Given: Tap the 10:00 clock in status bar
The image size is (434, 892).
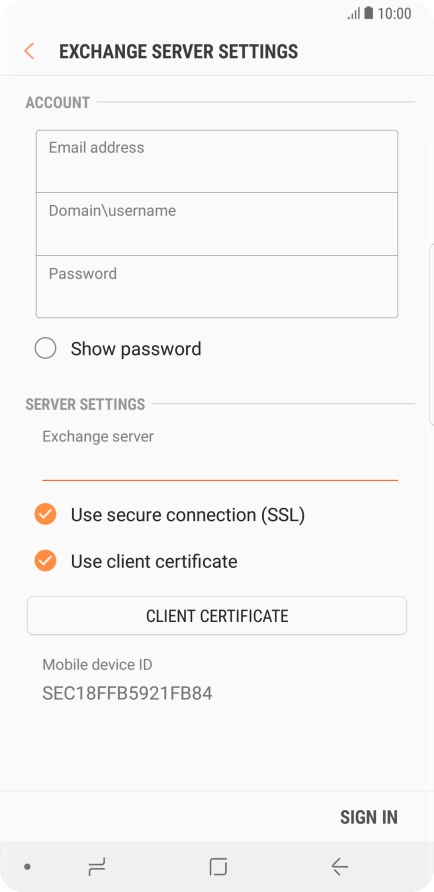Looking at the screenshot, I should (x=394, y=14).
